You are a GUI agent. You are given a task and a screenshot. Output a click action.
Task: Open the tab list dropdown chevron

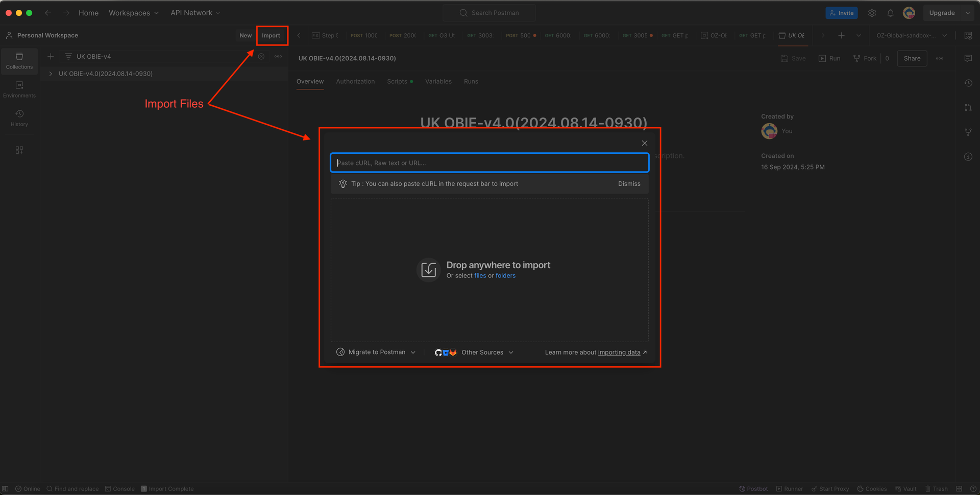coord(859,35)
